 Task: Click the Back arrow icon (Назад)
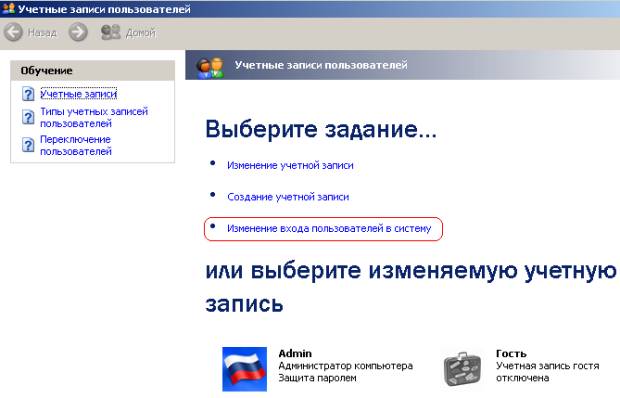(13, 32)
